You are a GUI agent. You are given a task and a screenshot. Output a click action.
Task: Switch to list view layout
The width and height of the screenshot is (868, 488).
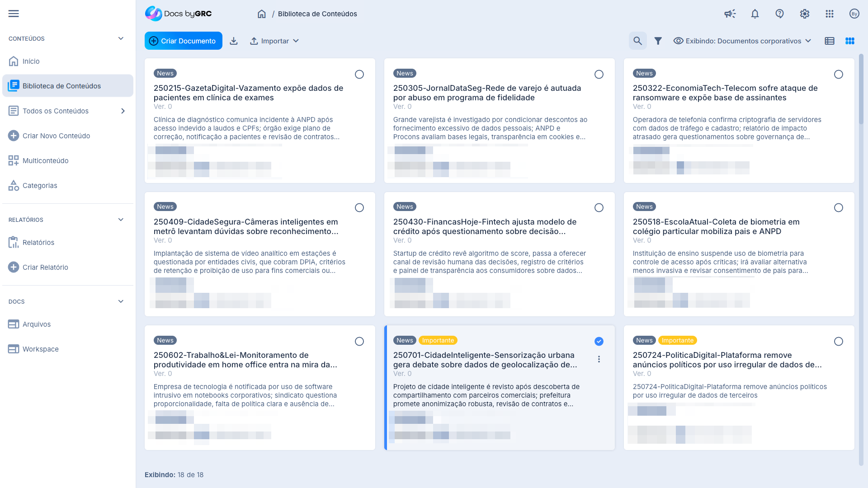pos(829,41)
